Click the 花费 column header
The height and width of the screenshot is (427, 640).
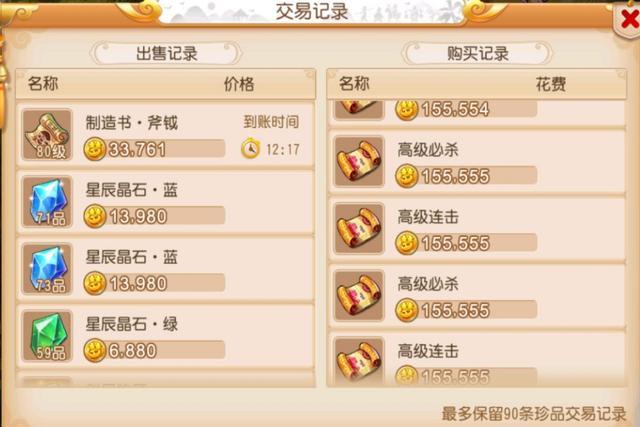click(550, 84)
